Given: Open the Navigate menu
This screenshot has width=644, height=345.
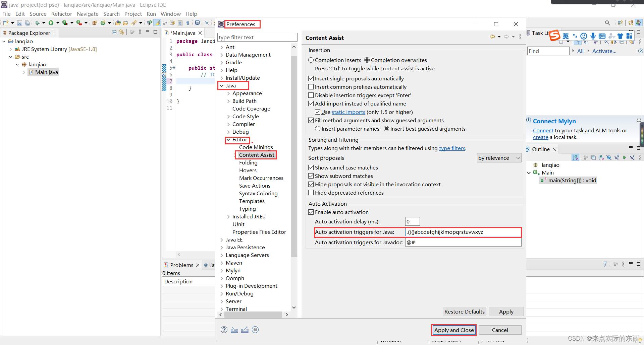Looking at the screenshot, I should click(88, 14).
